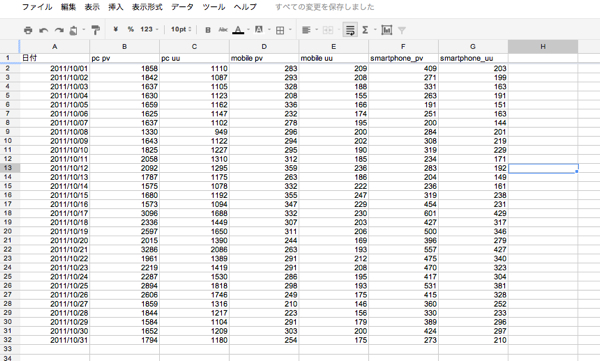Click date cell 2011/10/31
Screen dimensions: 600x361
click(x=55, y=340)
